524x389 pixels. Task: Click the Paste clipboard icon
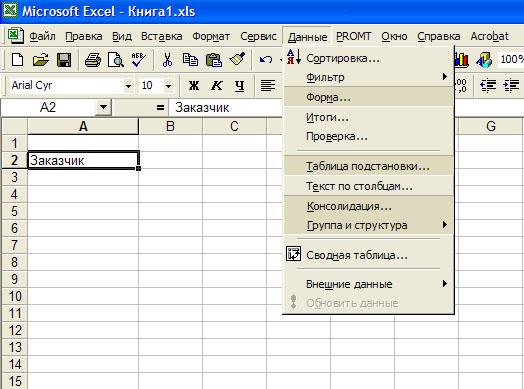point(214,60)
